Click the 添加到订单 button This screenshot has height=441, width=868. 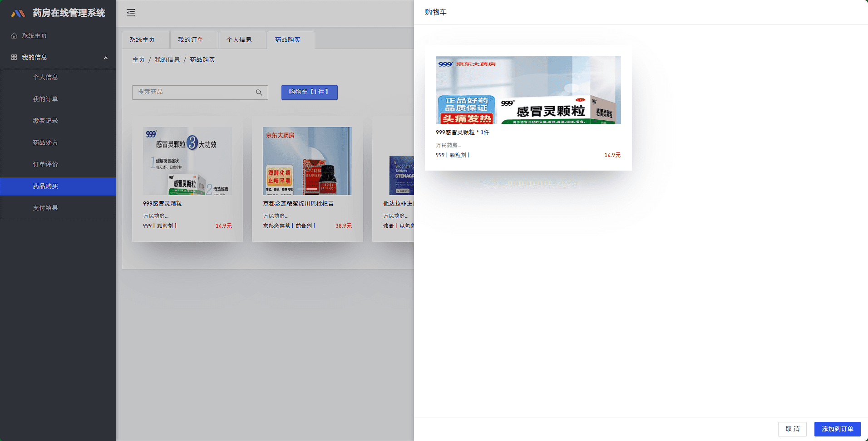click(838, 429)
